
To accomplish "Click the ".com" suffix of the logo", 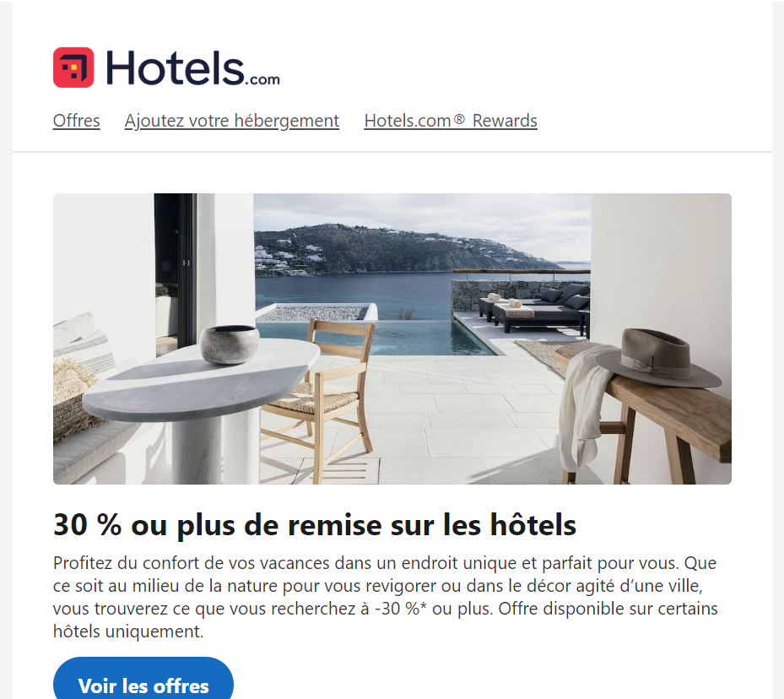I will (x=262, y=79).
